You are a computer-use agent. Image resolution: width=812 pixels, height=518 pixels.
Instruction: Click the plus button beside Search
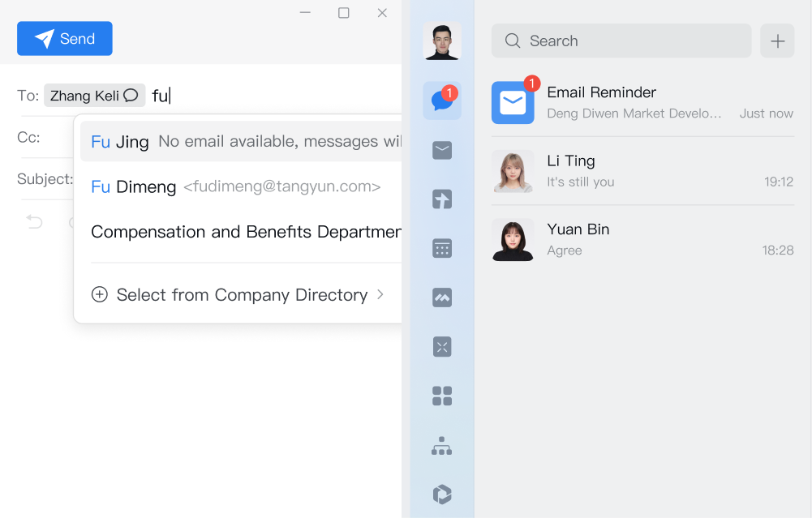tap(777, 41)
